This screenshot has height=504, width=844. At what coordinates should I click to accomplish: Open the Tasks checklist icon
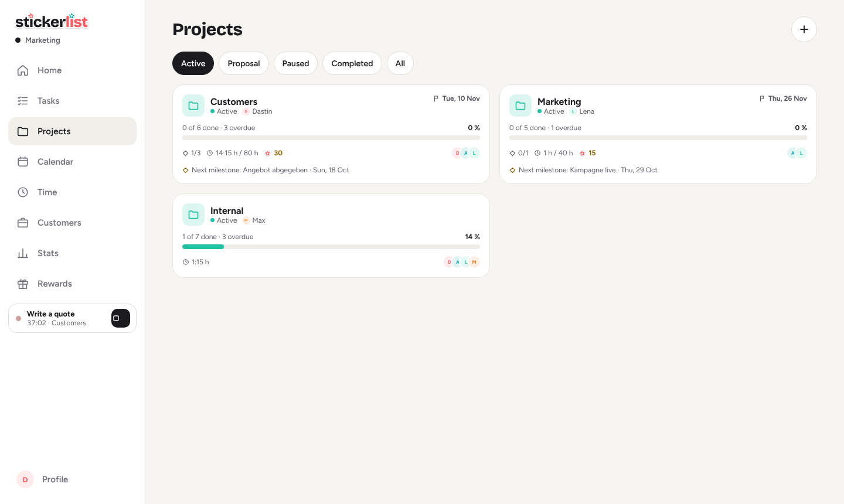(23, 101)
